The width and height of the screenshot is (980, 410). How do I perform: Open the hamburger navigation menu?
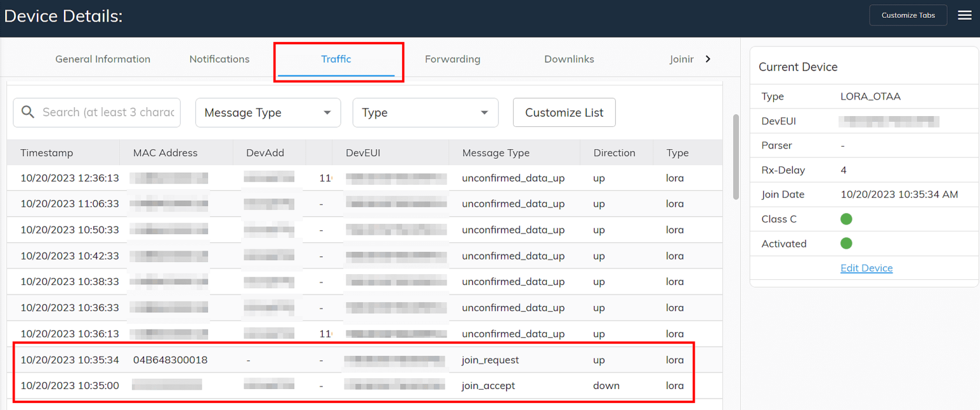tap(965, 15)
